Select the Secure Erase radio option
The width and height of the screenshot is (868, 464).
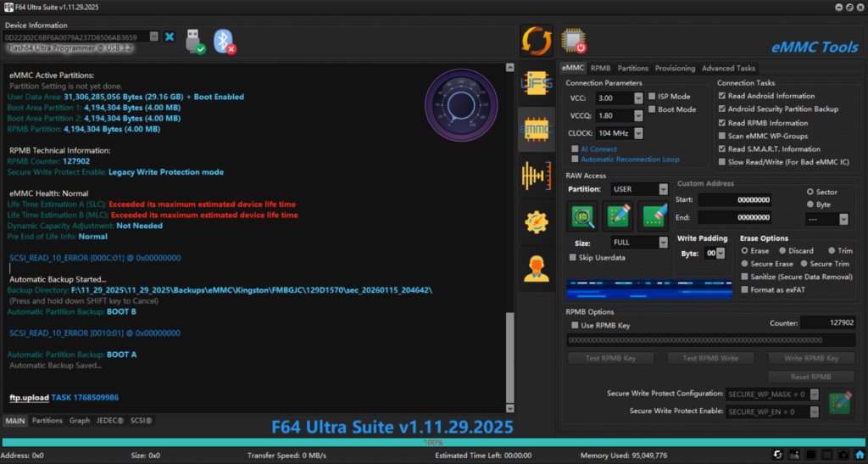744,264
